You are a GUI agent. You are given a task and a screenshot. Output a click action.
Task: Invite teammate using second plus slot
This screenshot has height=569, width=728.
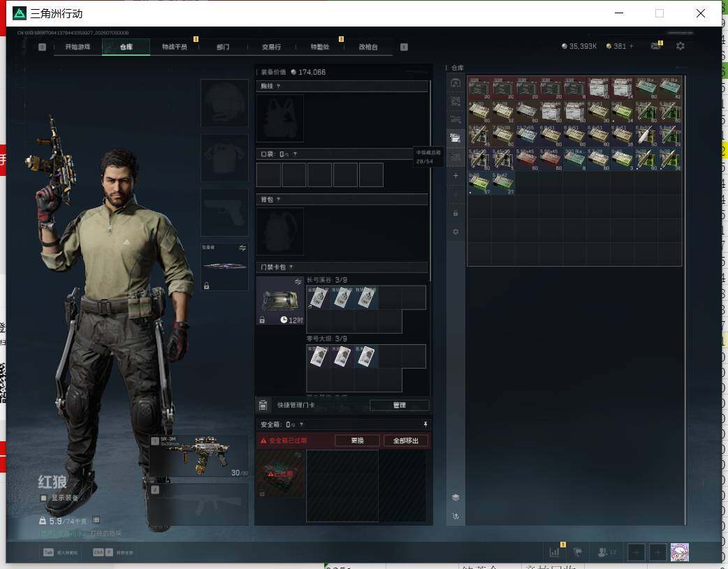(658, 552)
